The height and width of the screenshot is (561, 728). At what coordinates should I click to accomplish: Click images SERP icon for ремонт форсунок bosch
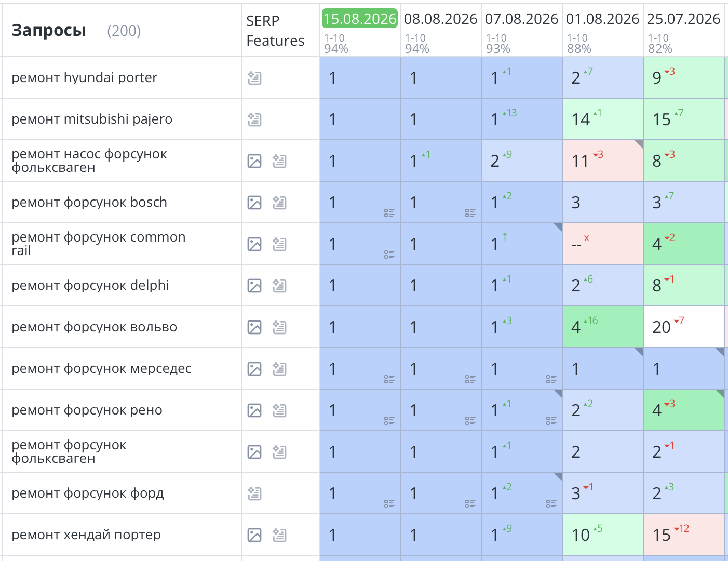tap(254, 203)
